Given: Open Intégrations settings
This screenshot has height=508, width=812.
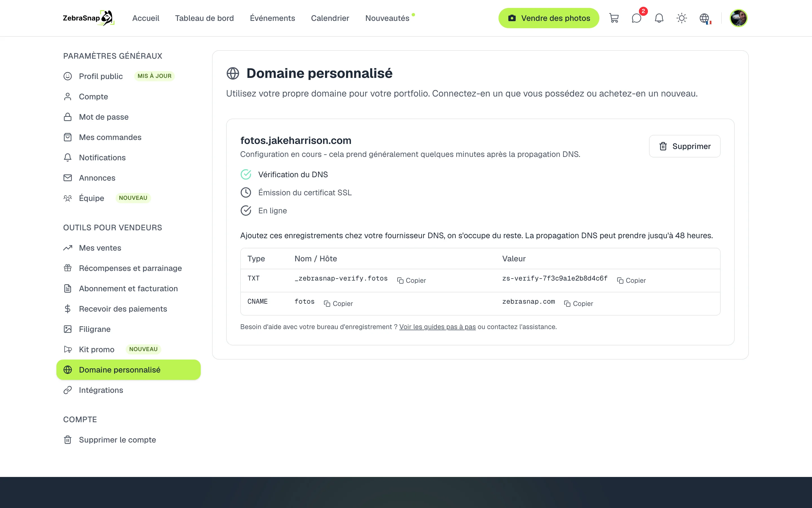Looking at the screenshot, I should coord(129,390).
